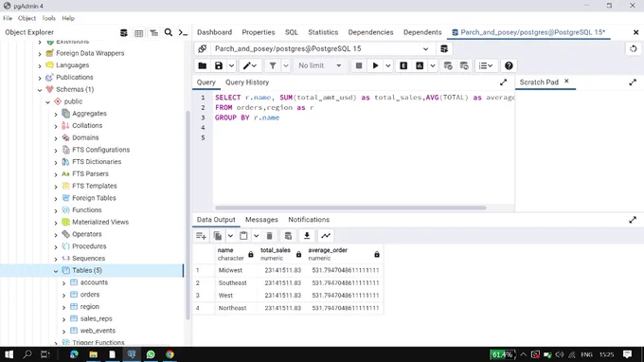This screenshot has height=362, width=644.
Task: Maximize the query editor panel
Action: click(x=504, y=82)
